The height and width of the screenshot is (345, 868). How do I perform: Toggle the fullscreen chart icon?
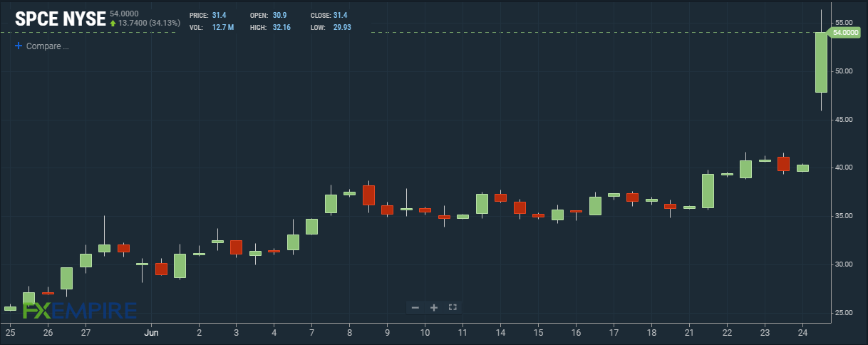pos(452,307)
